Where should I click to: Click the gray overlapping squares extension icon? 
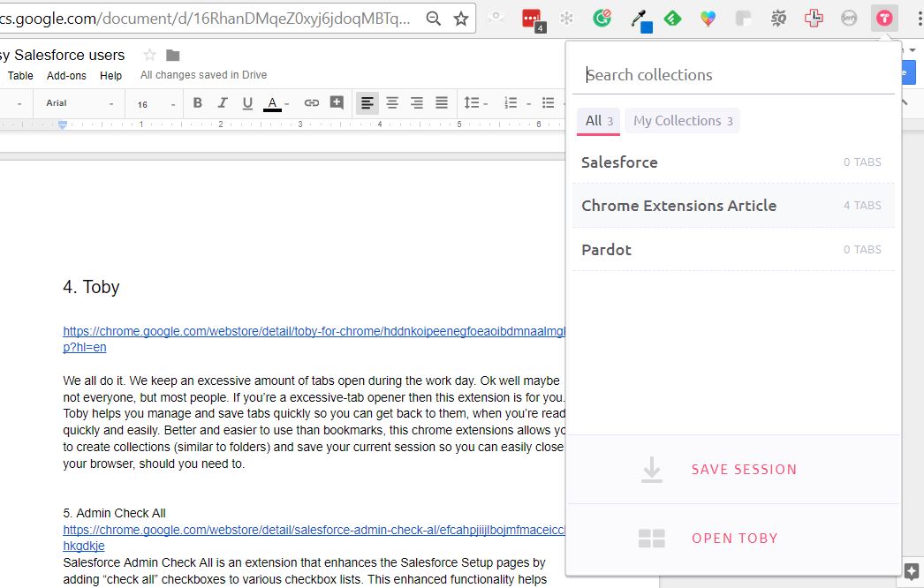tap(743, 19)
